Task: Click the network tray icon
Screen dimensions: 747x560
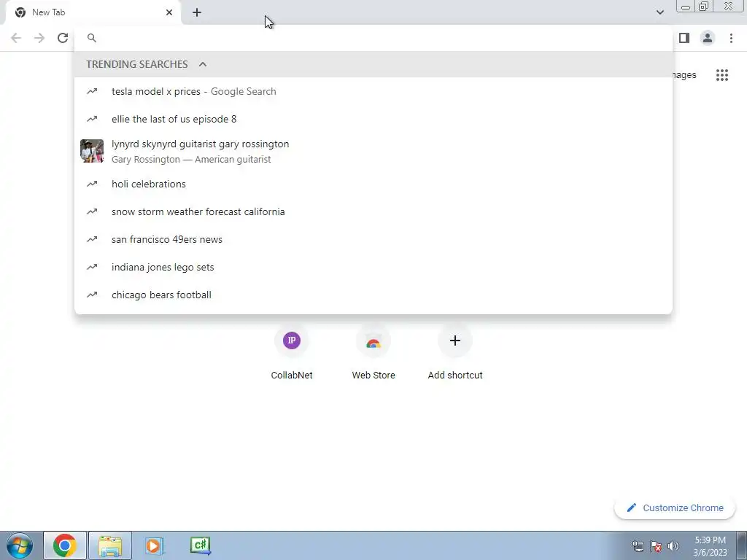Action: coord(638,546)
